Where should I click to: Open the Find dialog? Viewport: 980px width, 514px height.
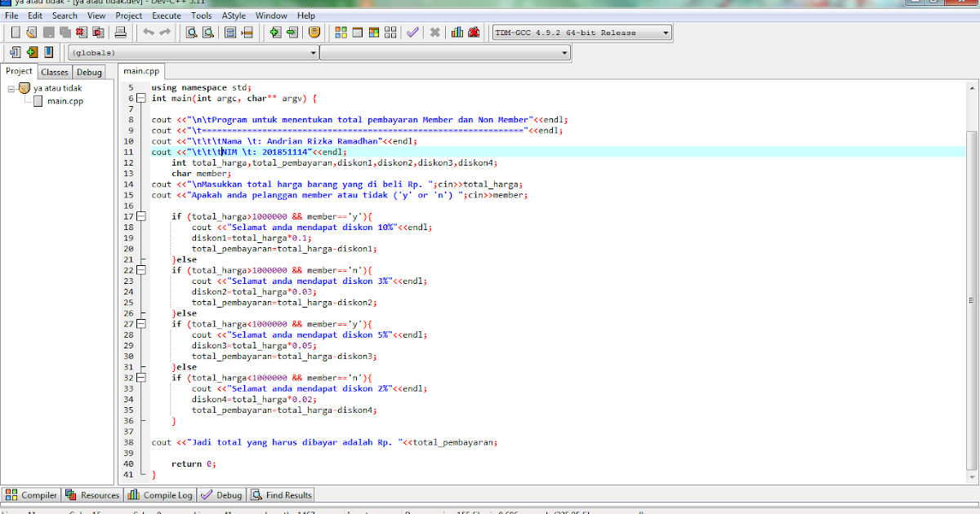[190, 32]
